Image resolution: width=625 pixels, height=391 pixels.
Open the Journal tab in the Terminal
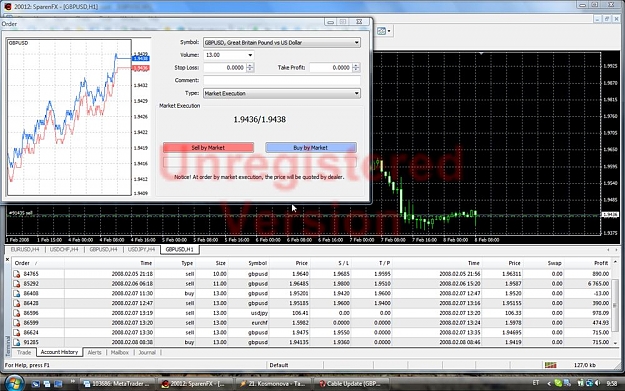(x=147, y=352)
